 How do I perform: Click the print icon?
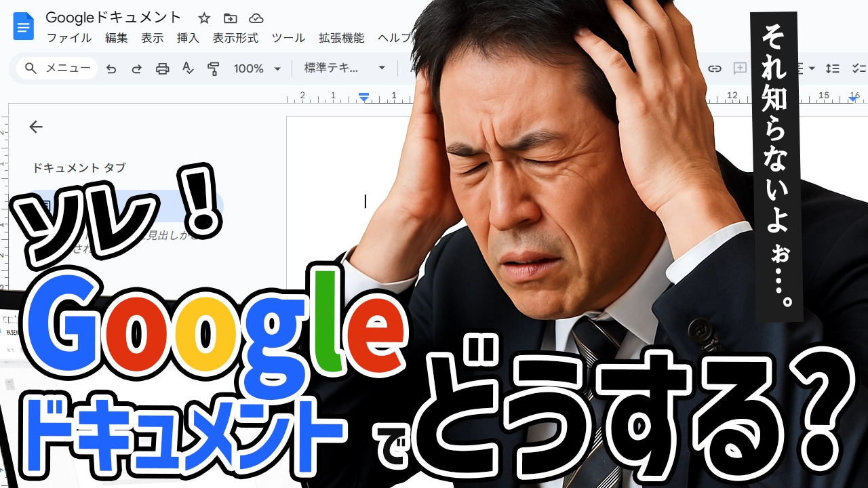(x=162, y=68)
